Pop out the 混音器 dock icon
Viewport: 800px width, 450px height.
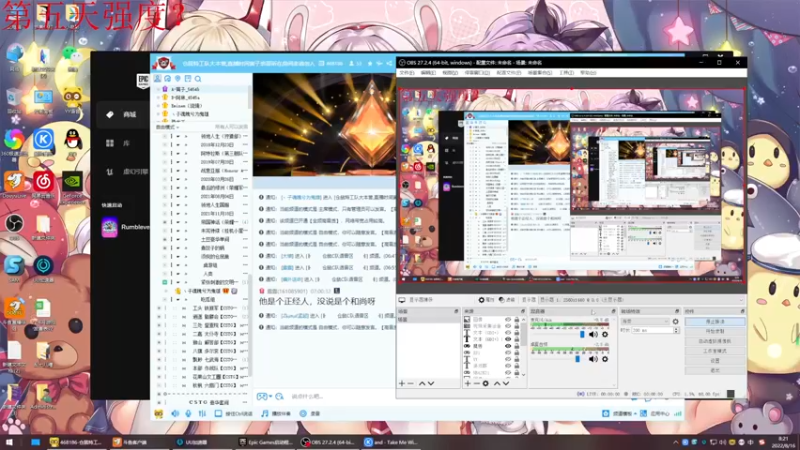tap(613, 311)
